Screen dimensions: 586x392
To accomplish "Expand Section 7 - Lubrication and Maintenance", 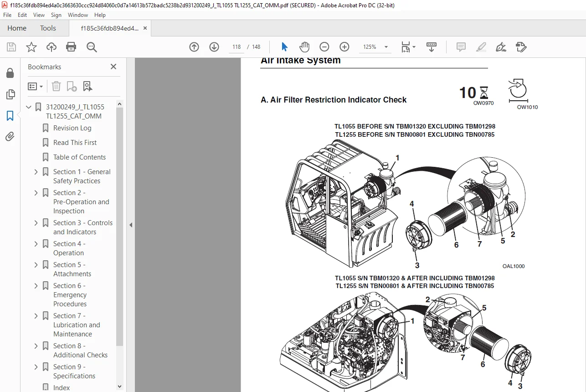I will [x=36, y=316].
